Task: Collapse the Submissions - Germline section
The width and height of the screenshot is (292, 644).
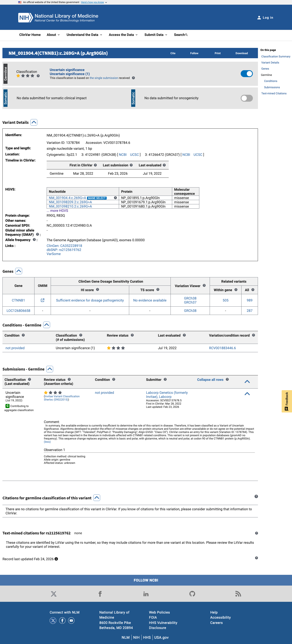Action: (x=50, y=369)
